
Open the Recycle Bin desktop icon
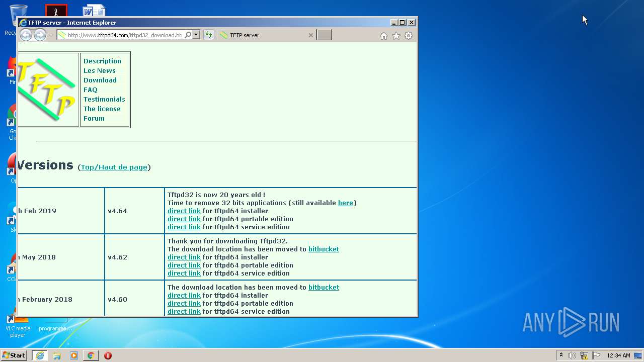18,11
